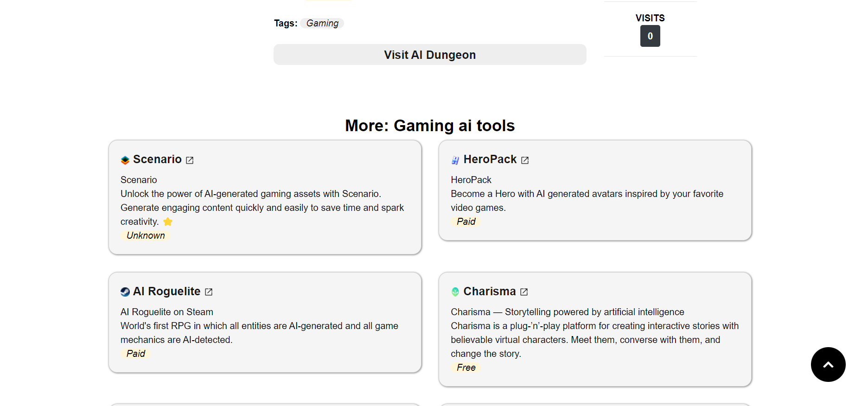
Task: Click the Scenario logo icon
Action: point(125,160)
